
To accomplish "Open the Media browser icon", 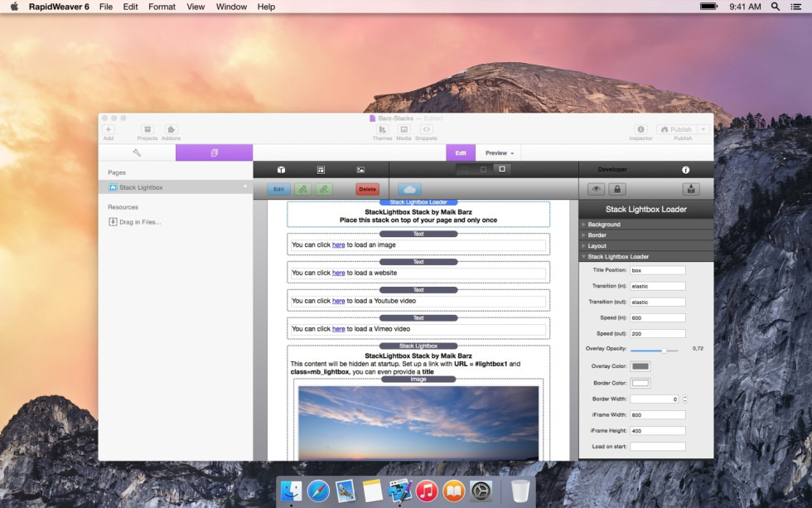I will point(404,129).
